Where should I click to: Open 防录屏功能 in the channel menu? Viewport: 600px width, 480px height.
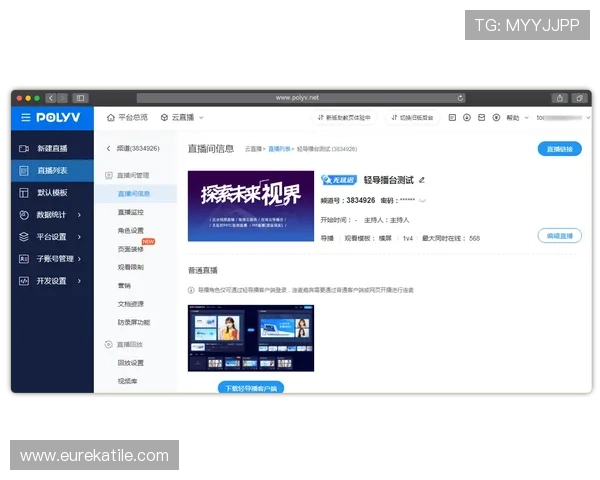[134, 322]
